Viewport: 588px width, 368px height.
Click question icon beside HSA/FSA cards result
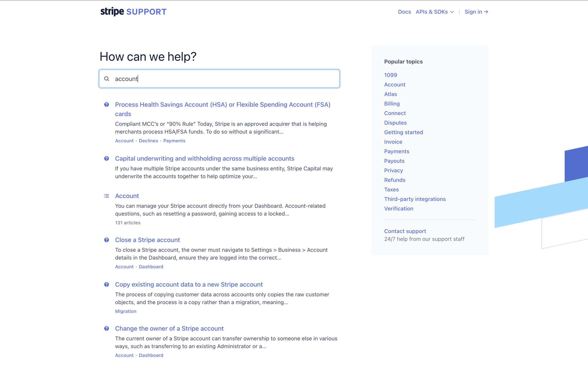[107, 105]
